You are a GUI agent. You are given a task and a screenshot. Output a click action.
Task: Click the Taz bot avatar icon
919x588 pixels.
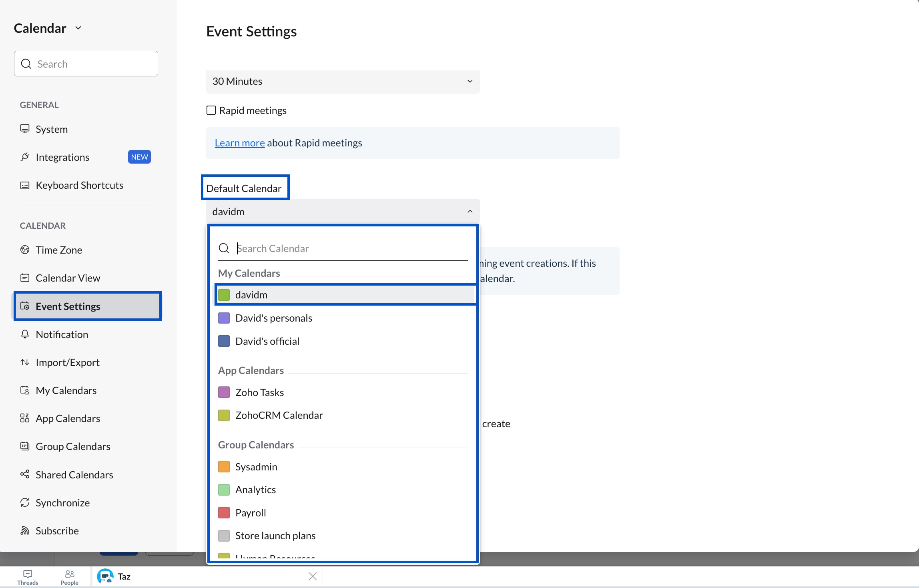pyautogui.click(x=105, y=576)
